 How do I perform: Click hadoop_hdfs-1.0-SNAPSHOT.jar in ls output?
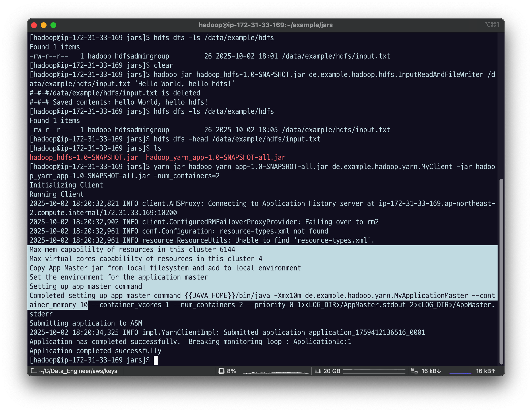click(x=84, y=157)
